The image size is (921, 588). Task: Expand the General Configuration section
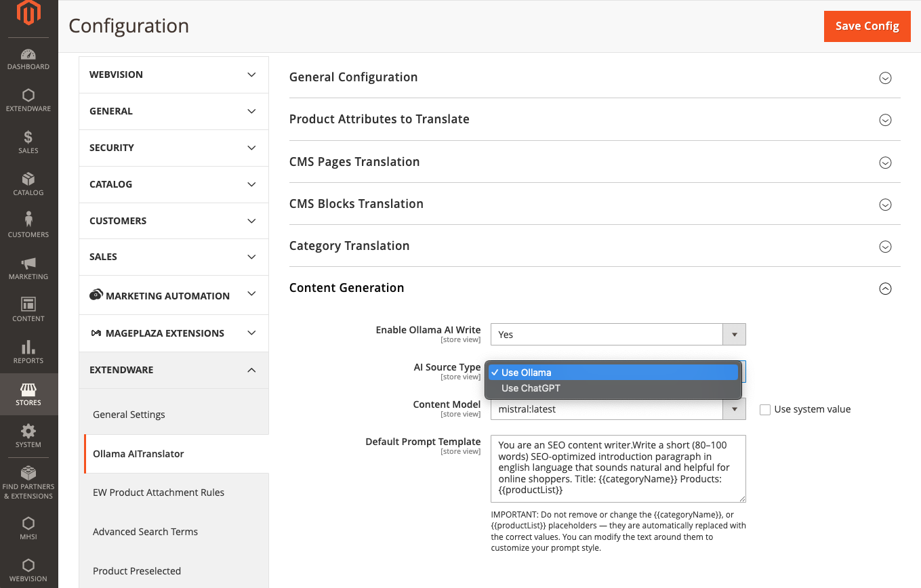pos(884,78)
